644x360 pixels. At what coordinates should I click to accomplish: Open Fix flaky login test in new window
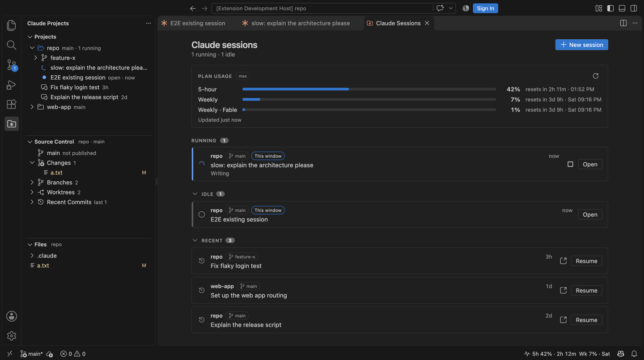563,261
